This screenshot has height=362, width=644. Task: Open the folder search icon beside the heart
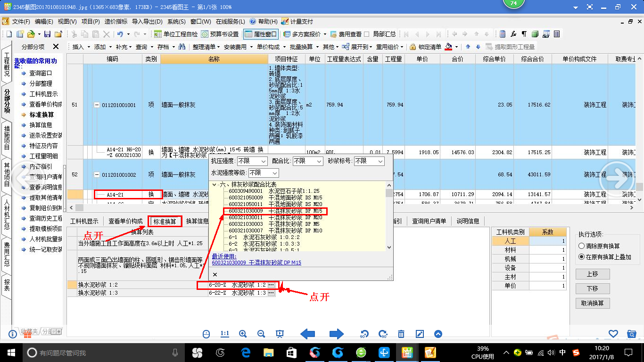pyautogui.click(x=632, y=334)
